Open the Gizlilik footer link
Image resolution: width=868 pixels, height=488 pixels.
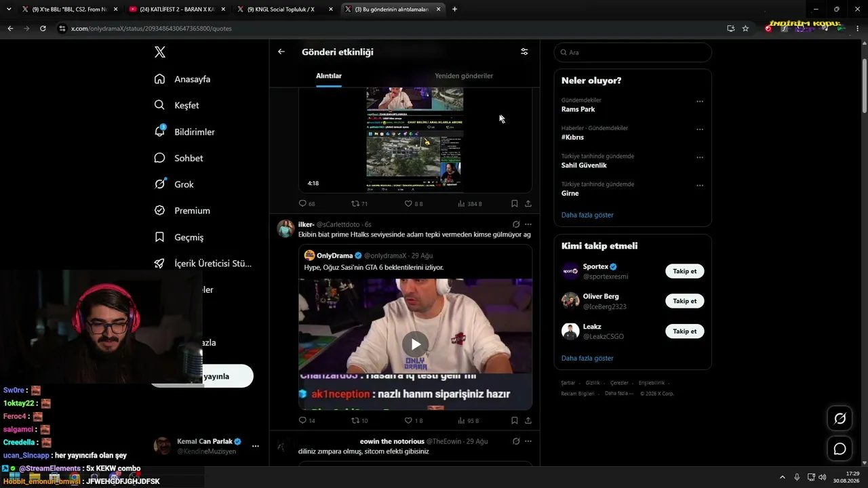click(593, 383)
